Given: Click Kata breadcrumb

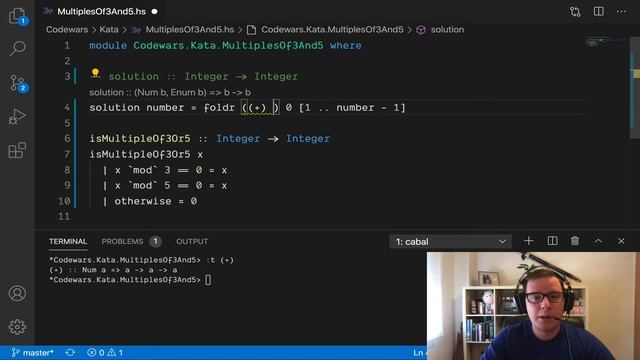Looking at the screenshot, I should point(109,29).
